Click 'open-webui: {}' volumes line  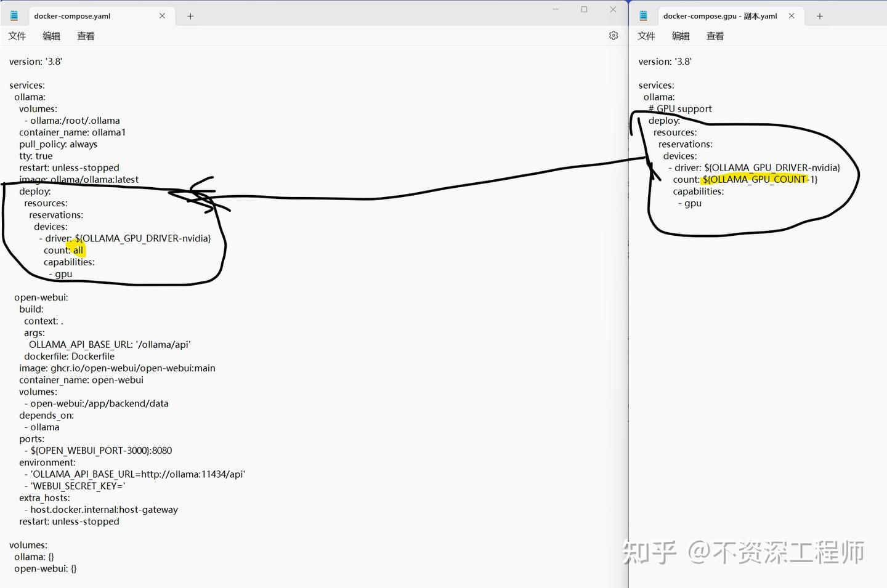(x=46, y=568)
